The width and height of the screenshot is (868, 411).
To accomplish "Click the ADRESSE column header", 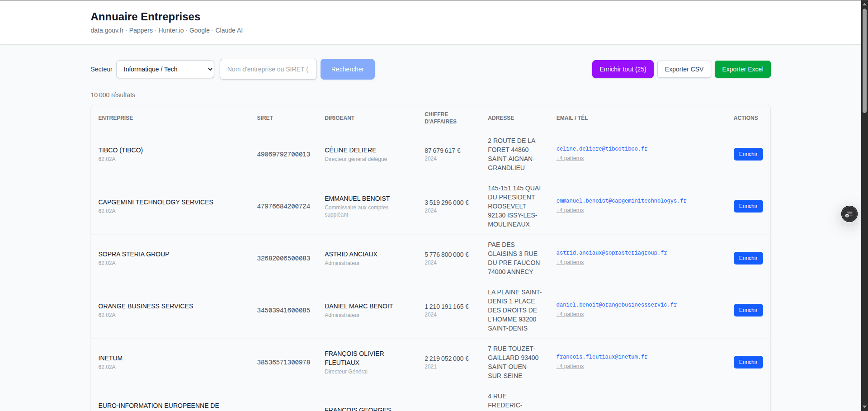I will [501, 118].
